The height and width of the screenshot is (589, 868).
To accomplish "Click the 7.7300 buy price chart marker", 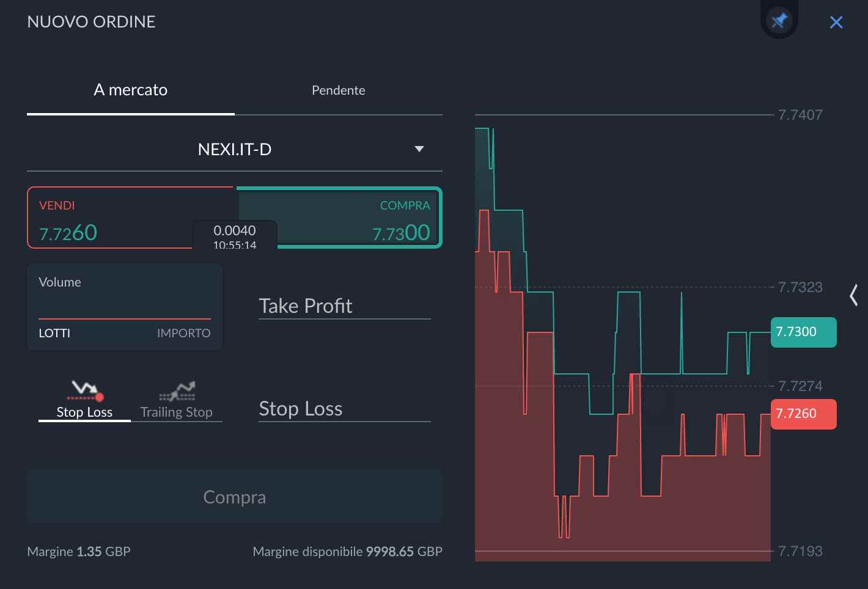I will click(x=803, y=332).
